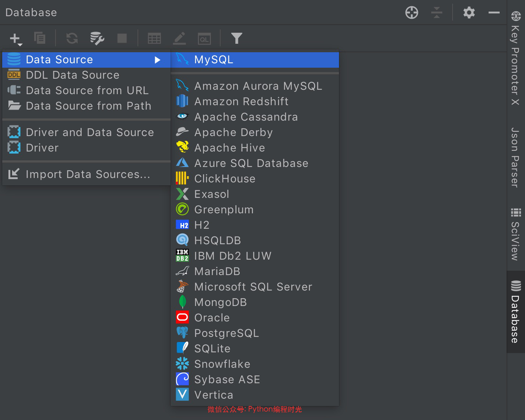Choose Data Source from URL option

click(87, 90)
